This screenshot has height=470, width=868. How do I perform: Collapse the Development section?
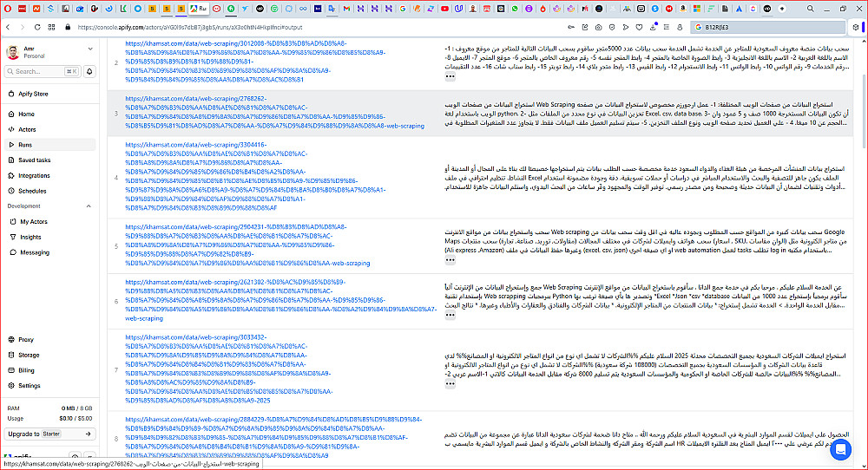coord(89,206)
